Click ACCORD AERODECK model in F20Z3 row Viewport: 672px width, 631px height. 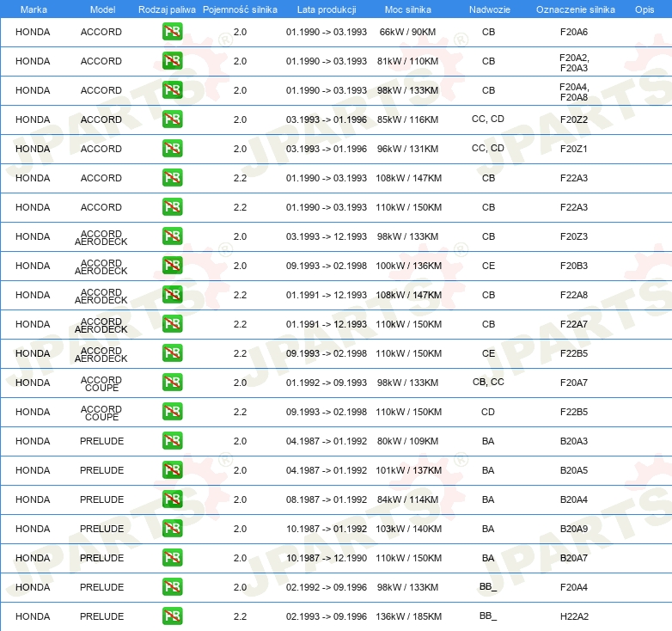[101, 237]
